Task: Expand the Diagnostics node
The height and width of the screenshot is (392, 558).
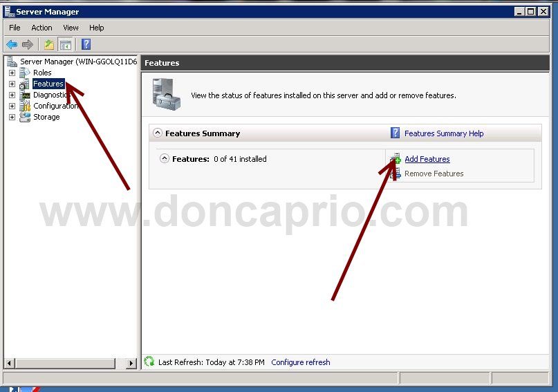Action: (12, 95)
